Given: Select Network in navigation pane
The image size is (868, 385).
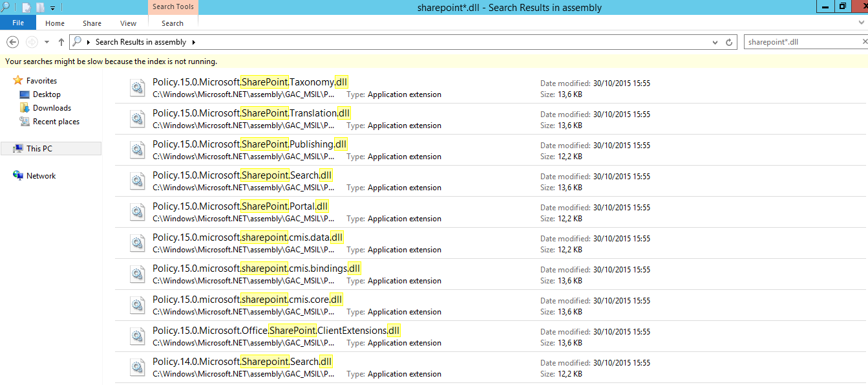Looking at the screenshot, I should coord(41,176).
